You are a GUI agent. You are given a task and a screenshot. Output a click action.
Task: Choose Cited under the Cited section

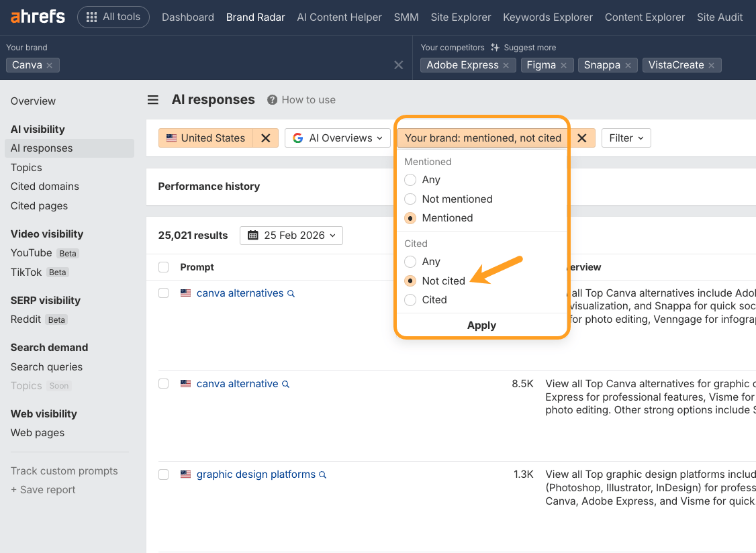click(410, 300)
